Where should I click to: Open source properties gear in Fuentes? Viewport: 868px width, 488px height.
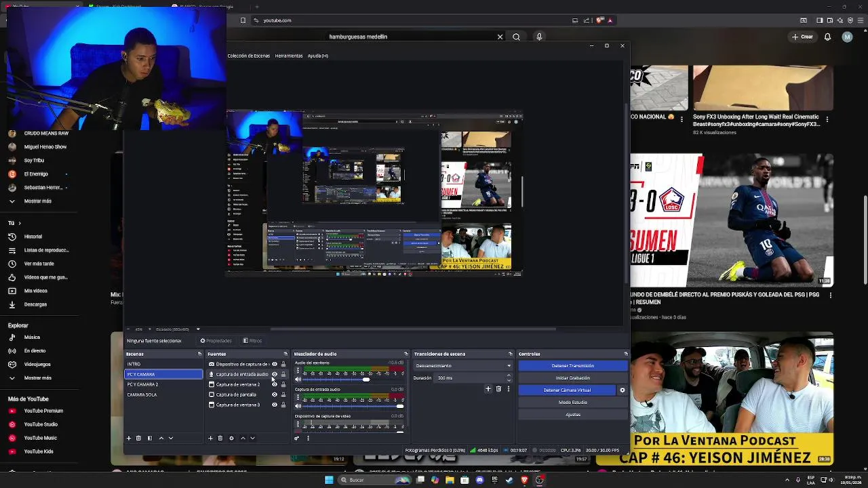pos(231,438)
